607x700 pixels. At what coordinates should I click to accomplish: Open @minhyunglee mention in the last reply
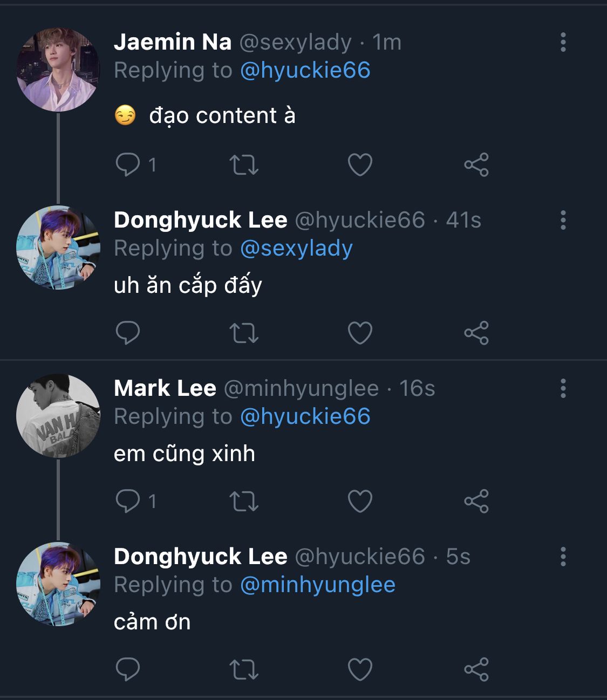coord(317,585)
